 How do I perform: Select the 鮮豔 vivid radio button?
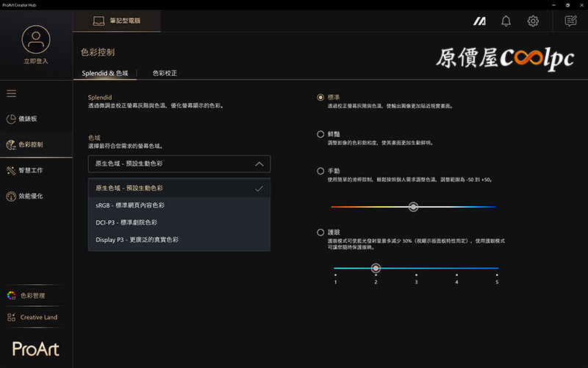[320, 134]
